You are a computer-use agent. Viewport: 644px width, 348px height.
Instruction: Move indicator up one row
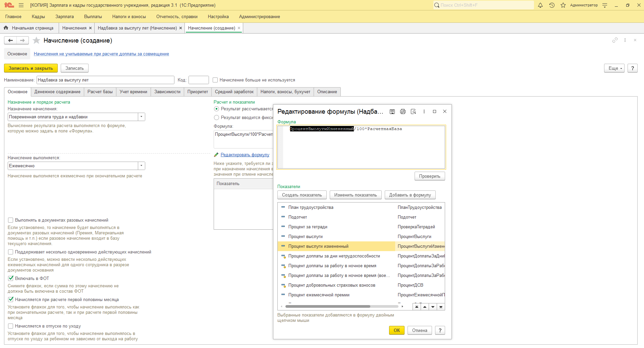(x=425, y=307)
